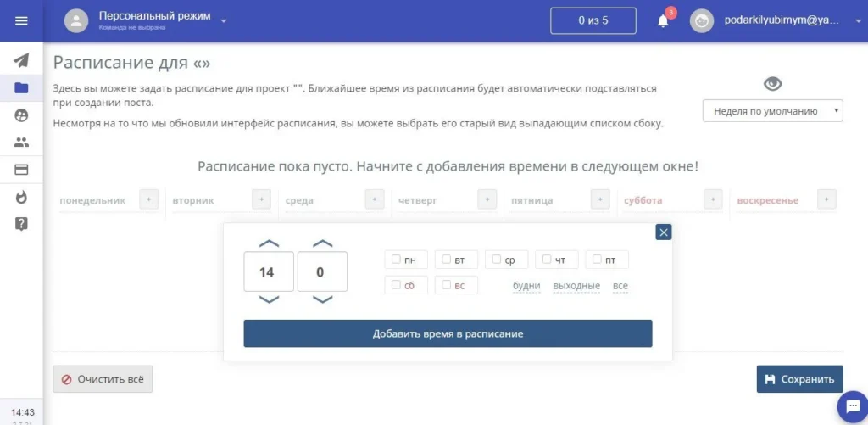Add time slot to суббота
The image size is (868, 425).
(713, 199)
